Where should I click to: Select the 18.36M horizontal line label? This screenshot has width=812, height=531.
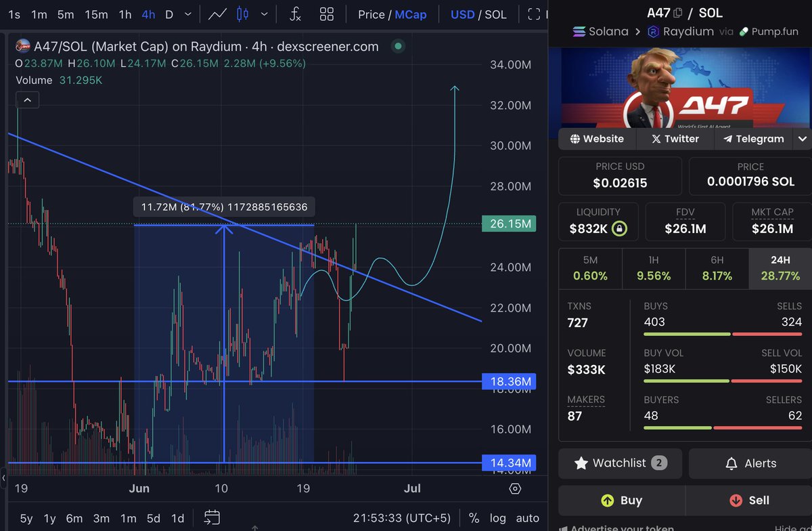[x=509, y=381]
